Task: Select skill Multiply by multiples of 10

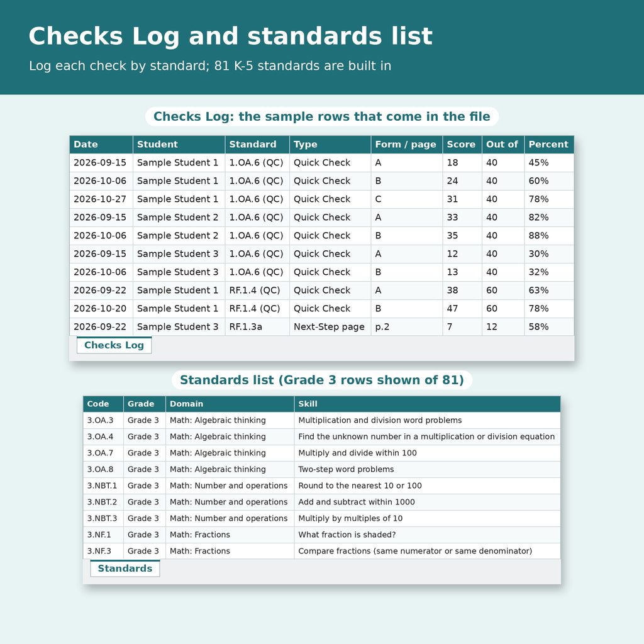Action: coord(427,519)
